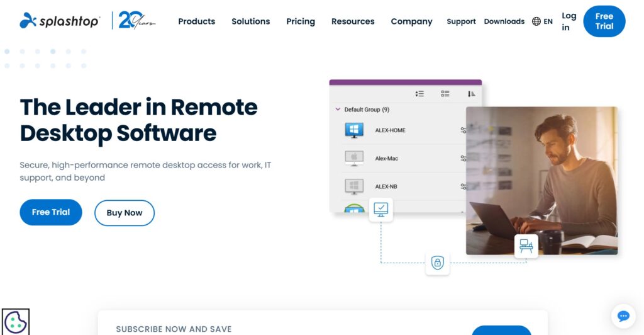The width and height of the screenshot is (644, 335).
Task: Open the live chat bubble
Action: [x=623, y=315]
